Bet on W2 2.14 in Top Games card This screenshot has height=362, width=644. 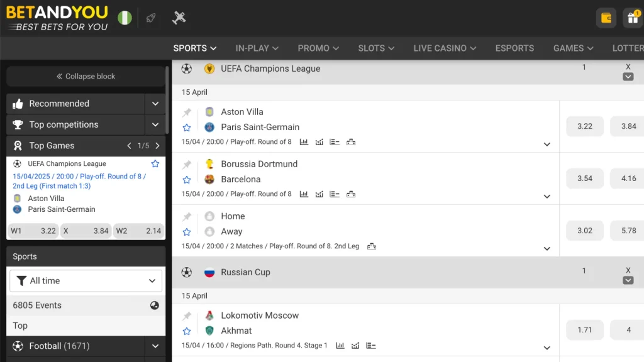pos(138,231)
